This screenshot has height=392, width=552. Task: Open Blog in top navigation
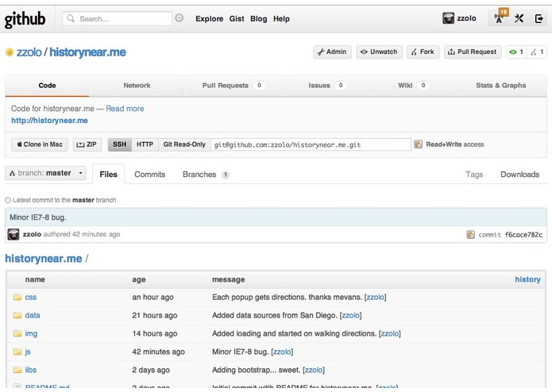point(259,18)
